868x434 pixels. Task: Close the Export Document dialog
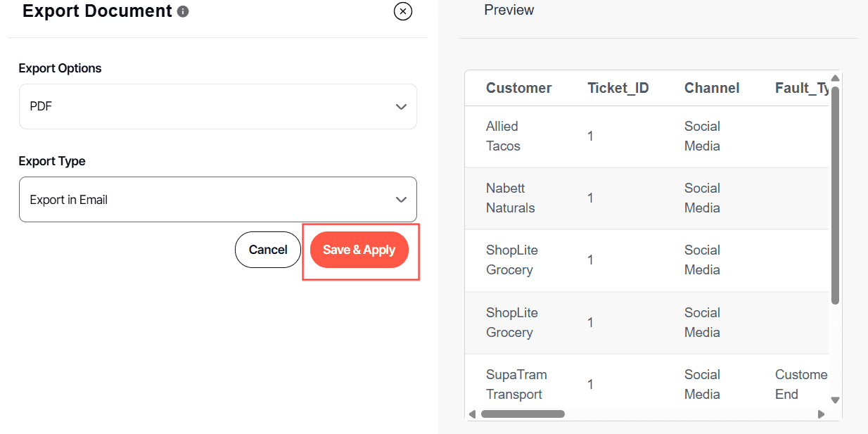click(x=403, y=11)
